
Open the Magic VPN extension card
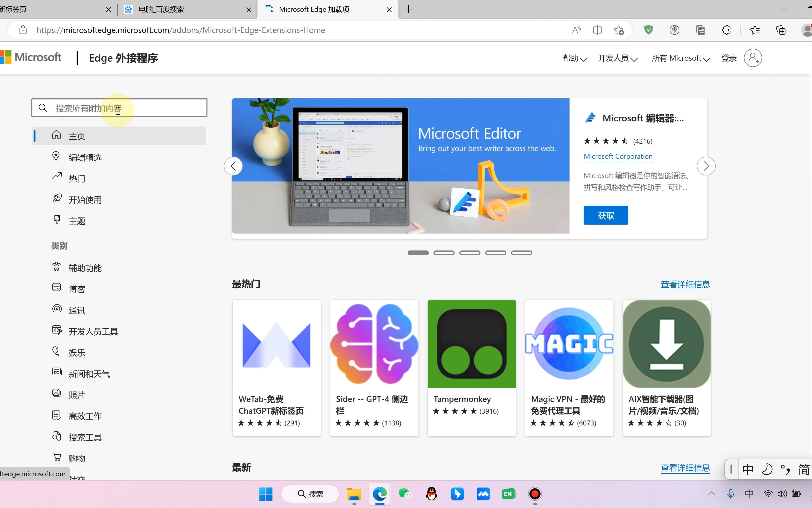(569, 368)
